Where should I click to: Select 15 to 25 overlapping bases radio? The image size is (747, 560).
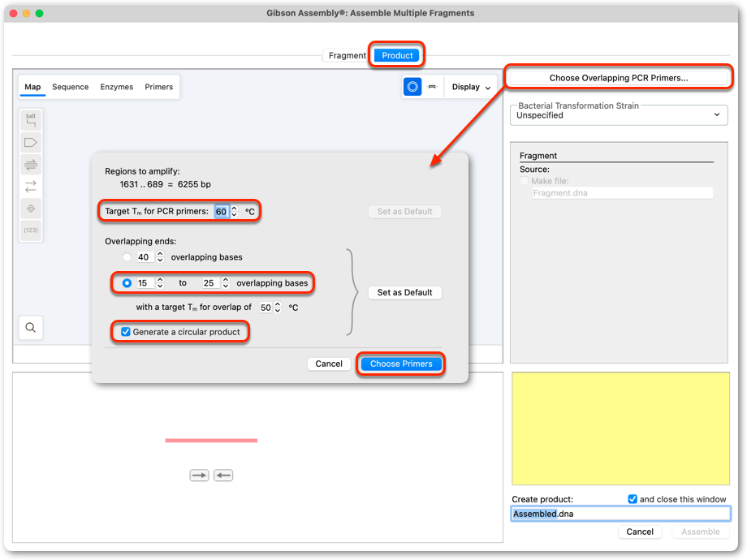click(127, 283)
